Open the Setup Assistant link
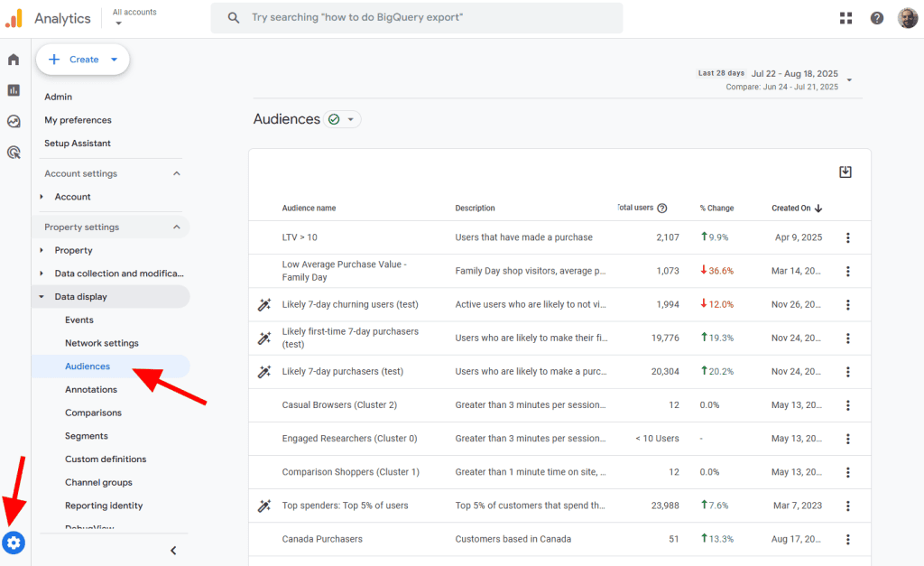Screen dimensions: 924x566 point(78,144)
